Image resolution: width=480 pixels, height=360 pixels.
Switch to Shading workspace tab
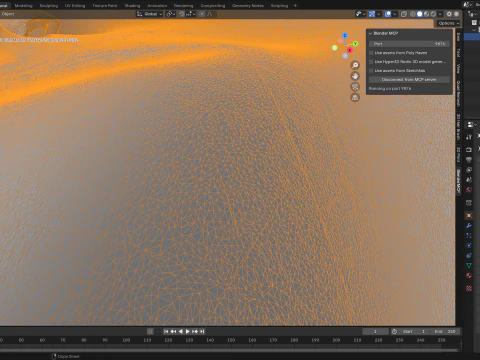click(132, 6)
